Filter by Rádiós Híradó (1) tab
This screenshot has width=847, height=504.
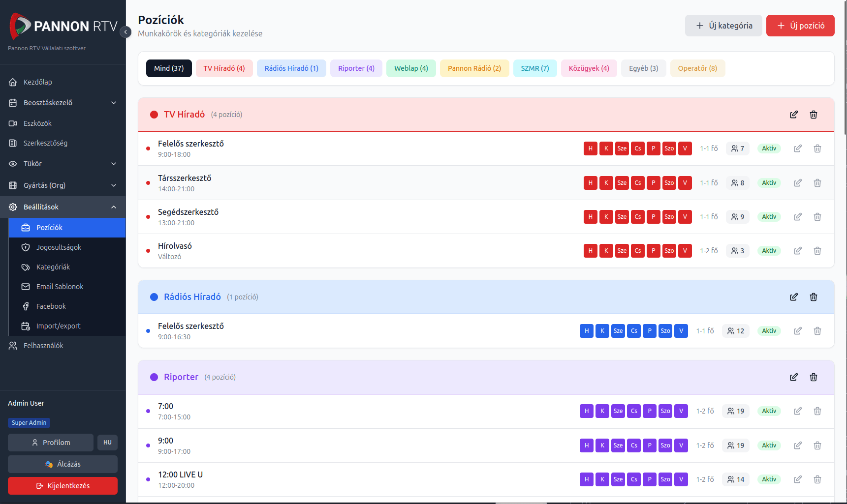291,68
